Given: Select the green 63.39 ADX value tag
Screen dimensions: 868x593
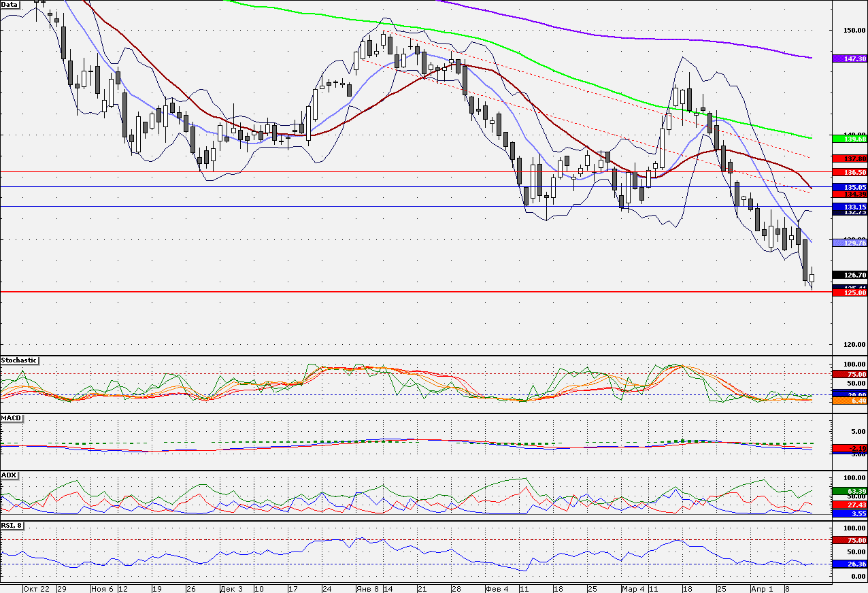Looking at the screenshot, I should point(850,490).
